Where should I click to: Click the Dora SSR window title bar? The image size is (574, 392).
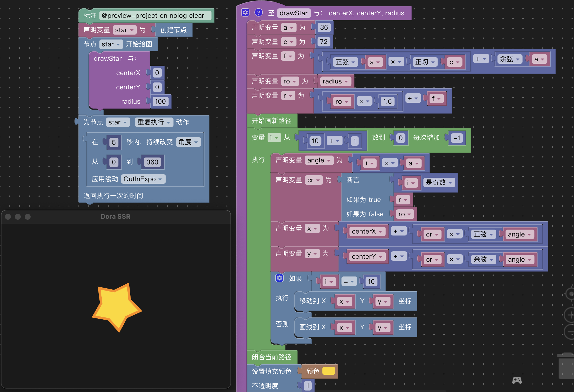point(115,217)
